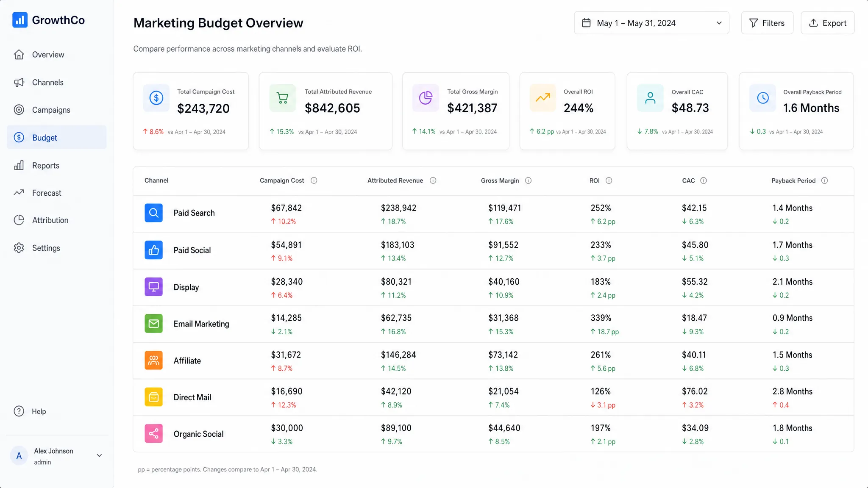Open Attribution in the sidebar
This screenshot has height=488, width=868.
tap(56, 220)
